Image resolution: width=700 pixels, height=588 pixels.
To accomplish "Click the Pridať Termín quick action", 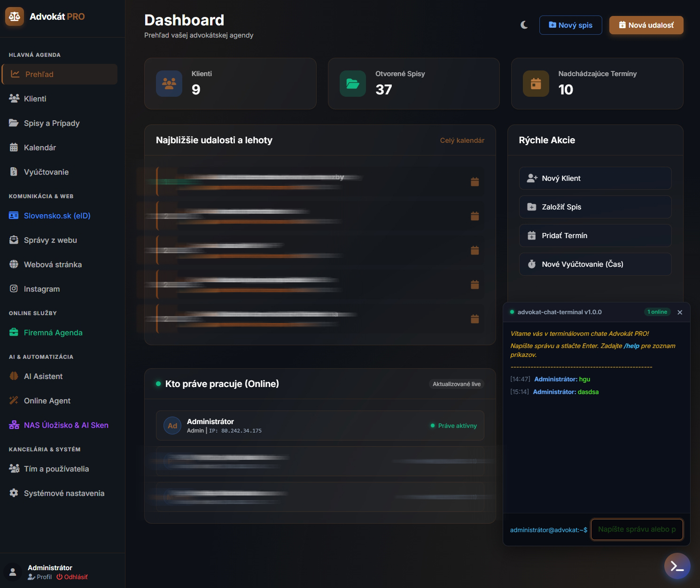I will [x=595, y=236].
